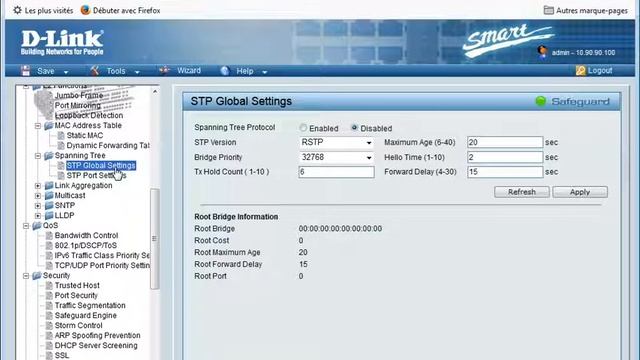Click the LLDP folder icon

[x=49, y=216]
